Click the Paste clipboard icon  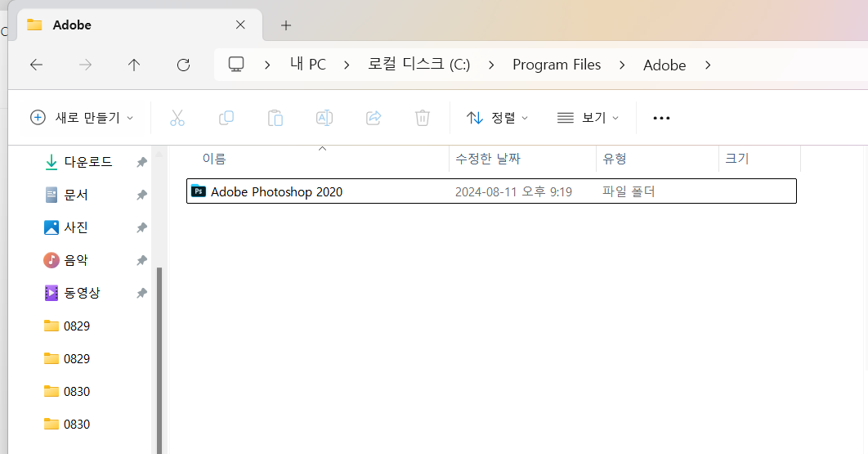(x=275, y=118)
